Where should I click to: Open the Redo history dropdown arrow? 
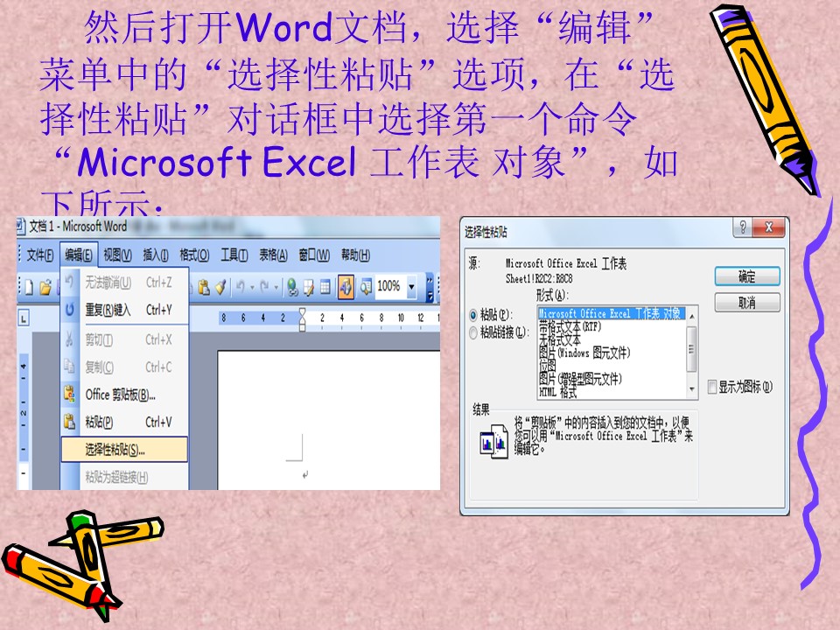[276, 288]
